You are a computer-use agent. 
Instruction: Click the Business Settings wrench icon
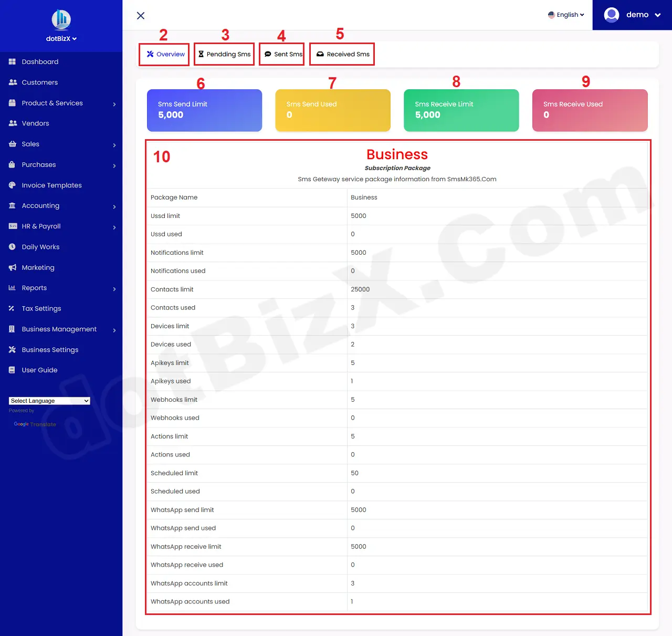[12, 349]
